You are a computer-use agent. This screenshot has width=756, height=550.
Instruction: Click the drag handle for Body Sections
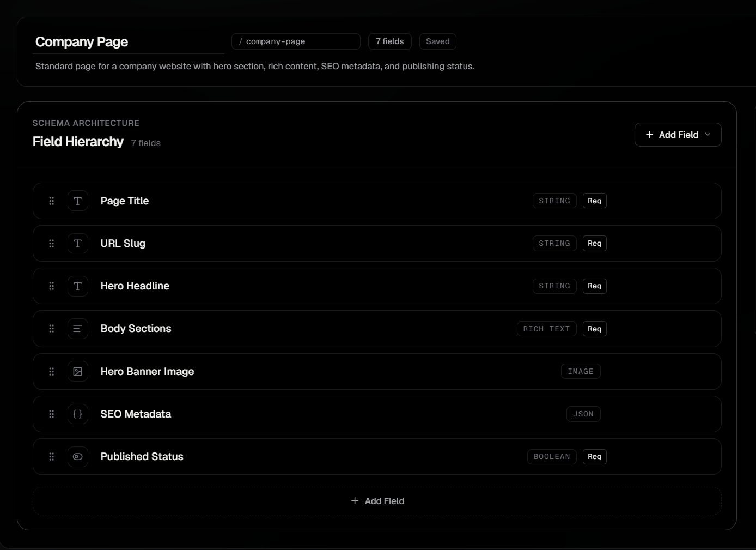(52, 329)
